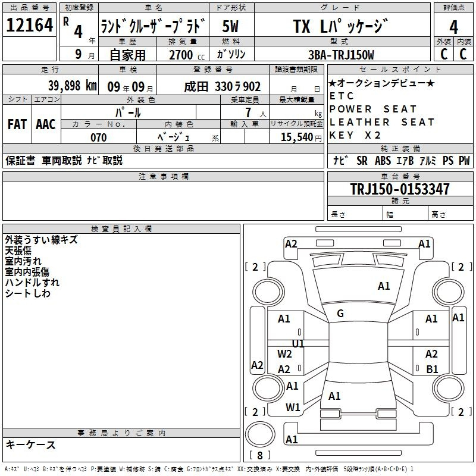Click 高さ dimension field
The width and height of the screenshot is (476, 476).
450,213
